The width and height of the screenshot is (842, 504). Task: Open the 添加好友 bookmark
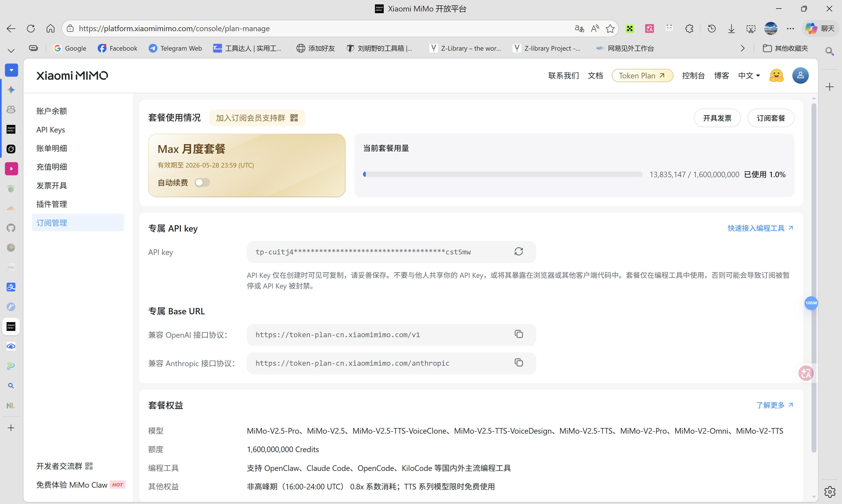tap(316, 48)
